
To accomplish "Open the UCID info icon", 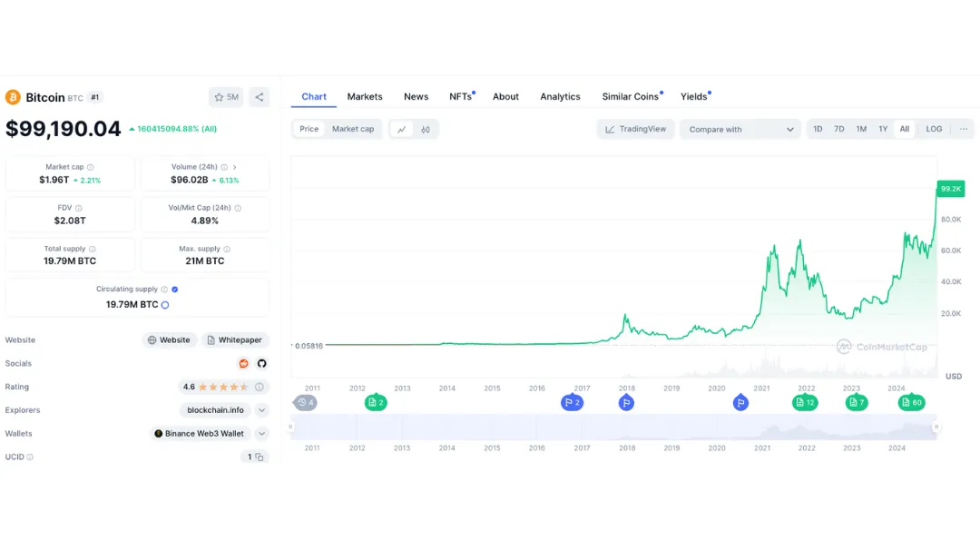I will coord(30,457).
